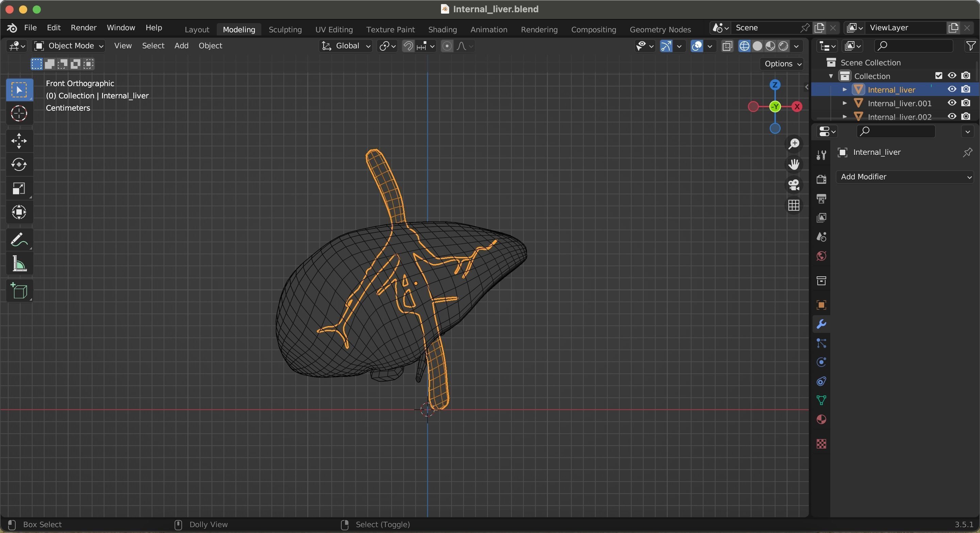Switch to Rendered viewport shading
The image size is (980, 533).
coord(783,46)
